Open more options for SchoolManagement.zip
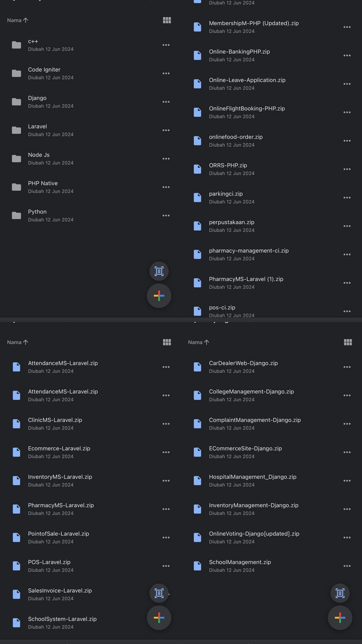Screen dimensions: 362x644 point(347,566)
